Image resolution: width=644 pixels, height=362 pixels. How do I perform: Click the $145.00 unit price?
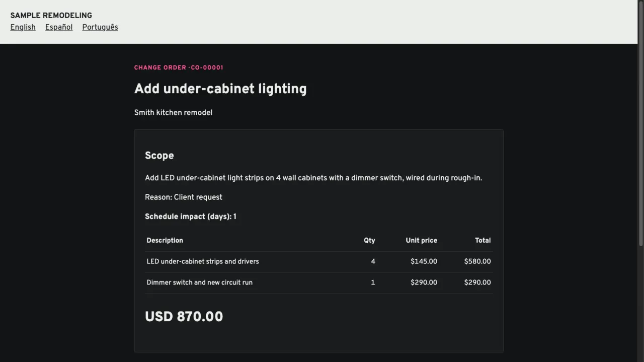pos(424,261)
